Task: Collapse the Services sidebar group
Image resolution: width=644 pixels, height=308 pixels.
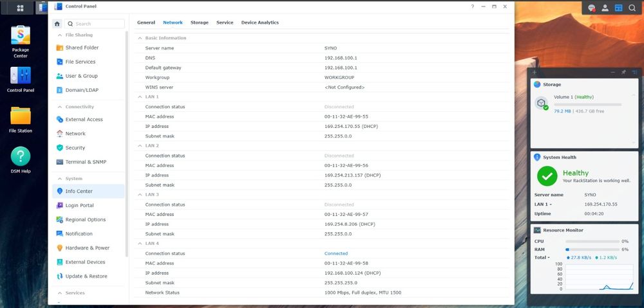Action: pos(59,293)
